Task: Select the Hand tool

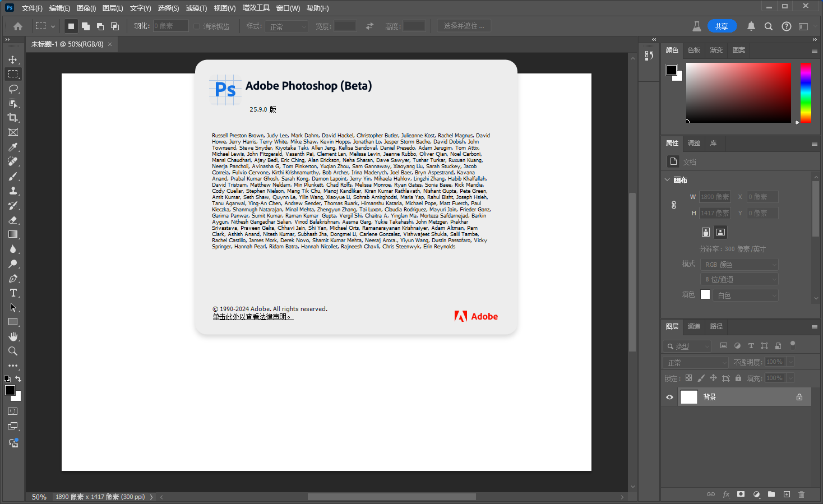Action: point(13,336)
